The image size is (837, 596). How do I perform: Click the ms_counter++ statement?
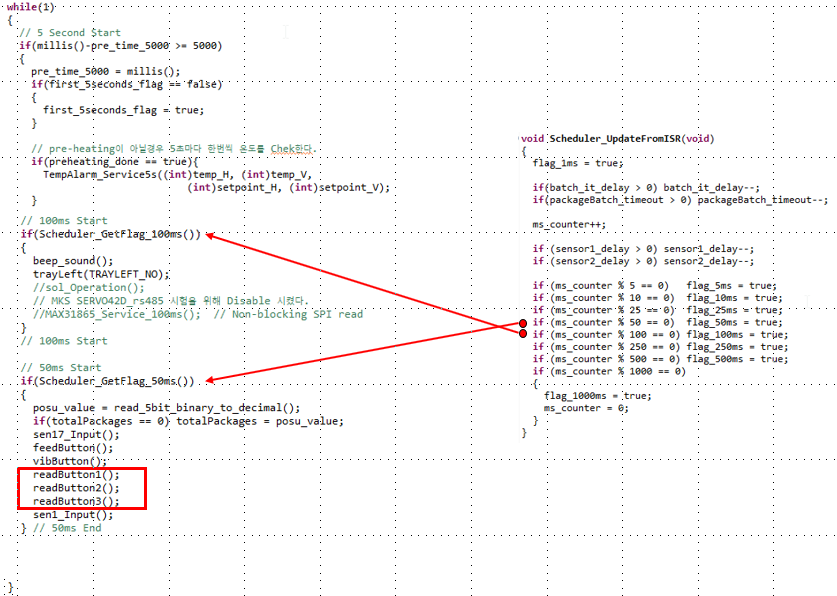click(568, 225)
